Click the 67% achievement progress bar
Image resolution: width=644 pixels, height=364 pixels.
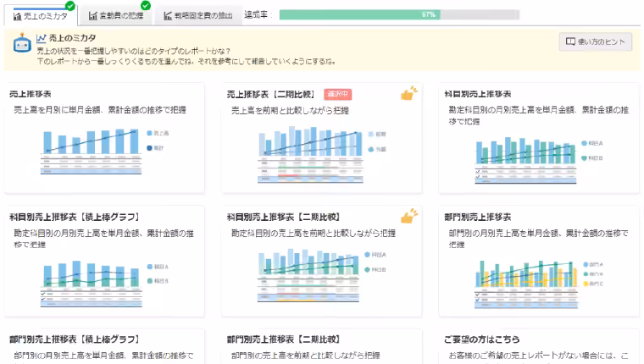point(398,14)
